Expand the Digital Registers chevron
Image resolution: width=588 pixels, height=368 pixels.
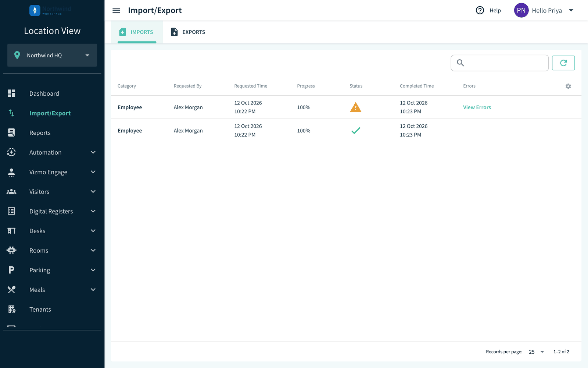(93, 211)
